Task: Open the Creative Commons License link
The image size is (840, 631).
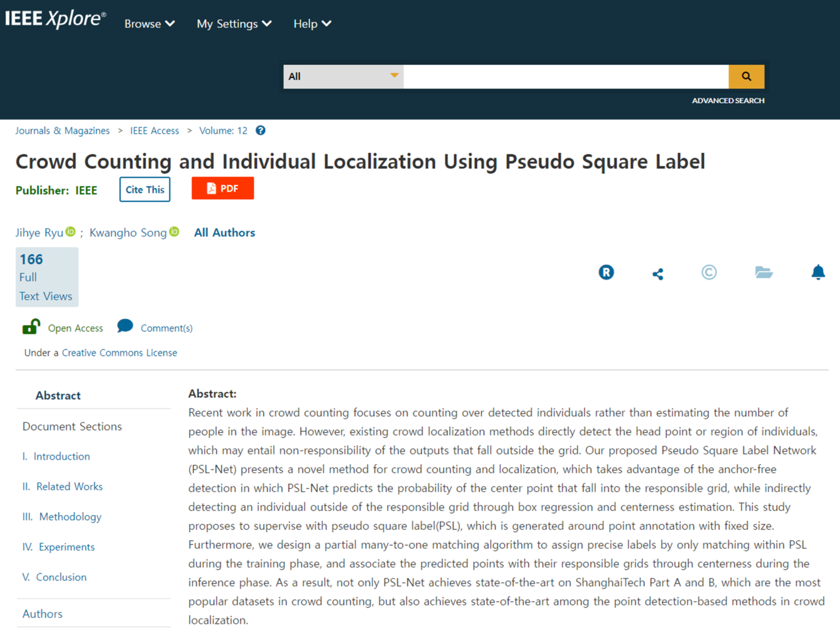Action: 119,353
